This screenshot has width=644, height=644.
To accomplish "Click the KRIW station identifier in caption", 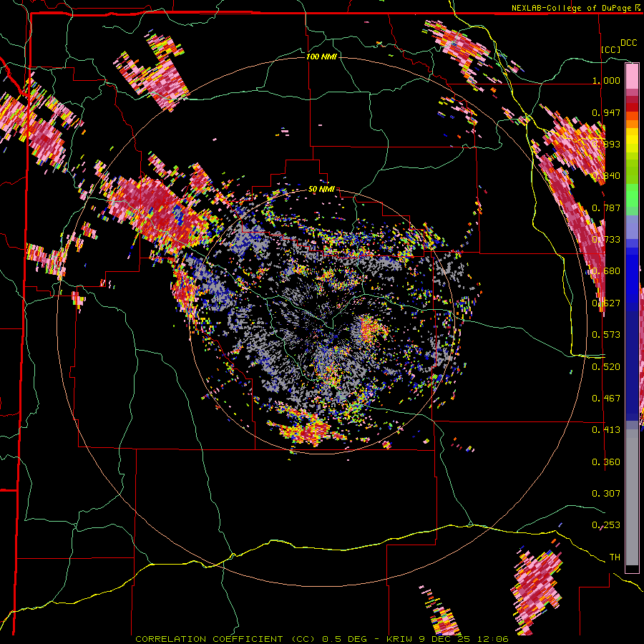I will 399,639.
